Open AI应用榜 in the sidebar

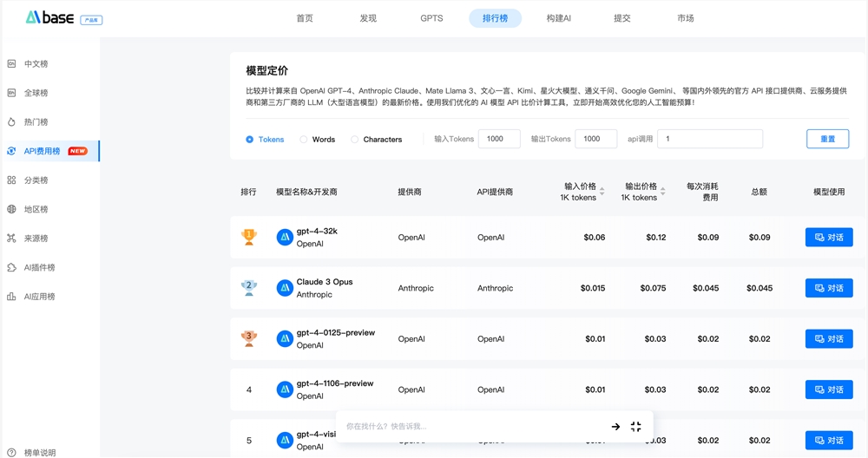point(39,297)
